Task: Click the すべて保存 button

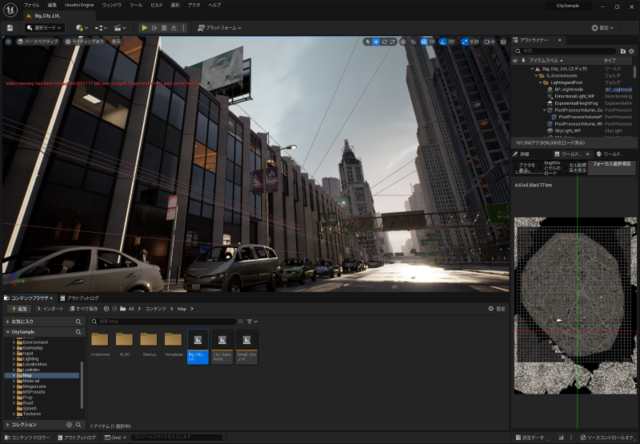Action: pos(84,309)
